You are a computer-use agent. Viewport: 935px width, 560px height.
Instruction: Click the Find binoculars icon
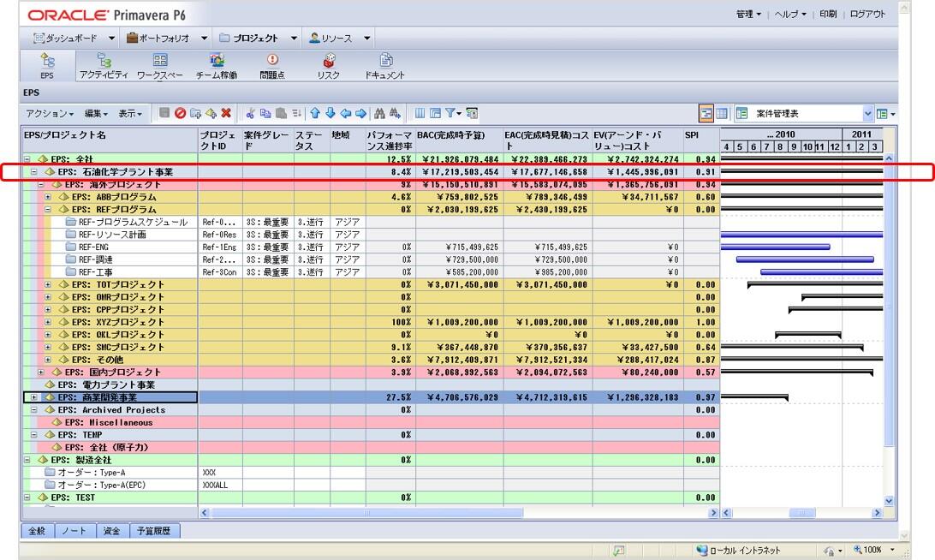pos(380,113)
